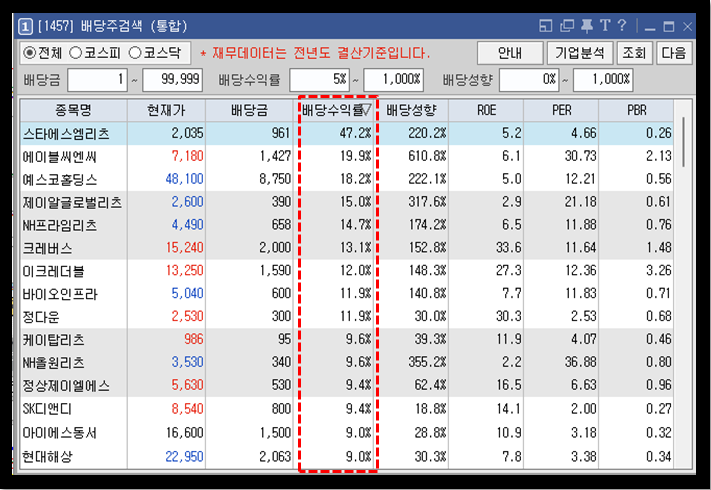
Task: Select the 케이탑리츠 stock name
Action: (x=54, y=340)
